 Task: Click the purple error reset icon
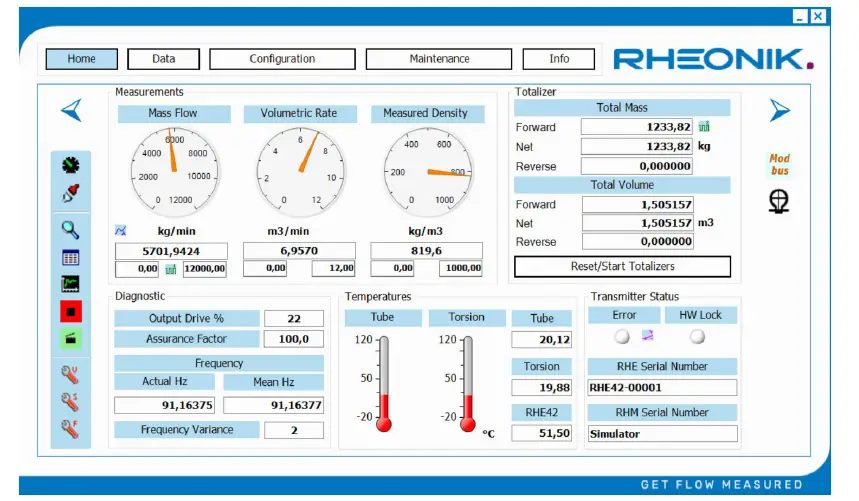click(648, 335)
